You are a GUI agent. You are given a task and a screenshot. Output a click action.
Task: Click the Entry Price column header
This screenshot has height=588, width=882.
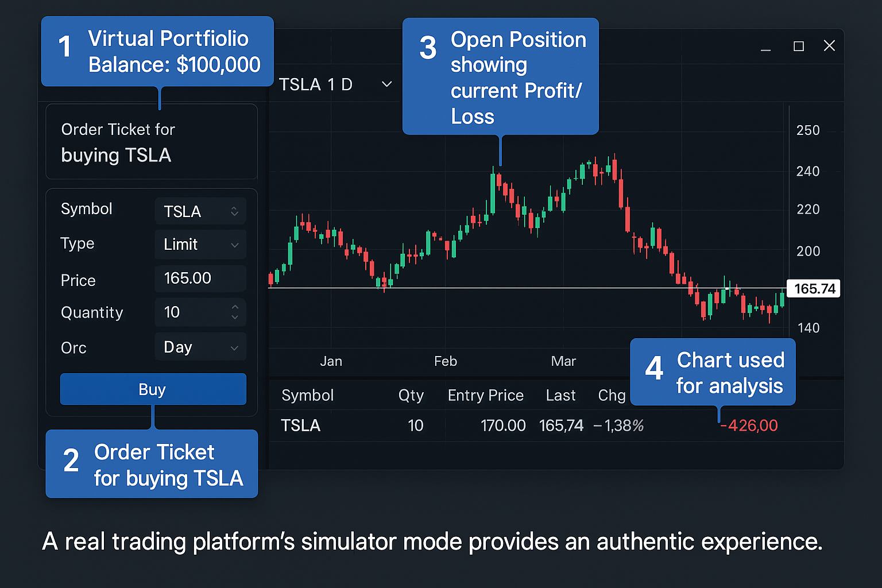click(x=485, y=395)
